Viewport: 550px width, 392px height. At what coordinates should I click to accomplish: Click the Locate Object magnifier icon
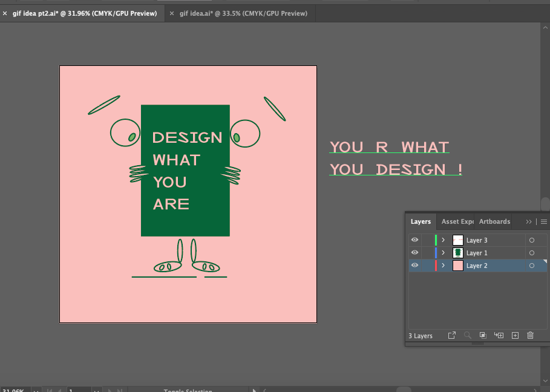467,335
